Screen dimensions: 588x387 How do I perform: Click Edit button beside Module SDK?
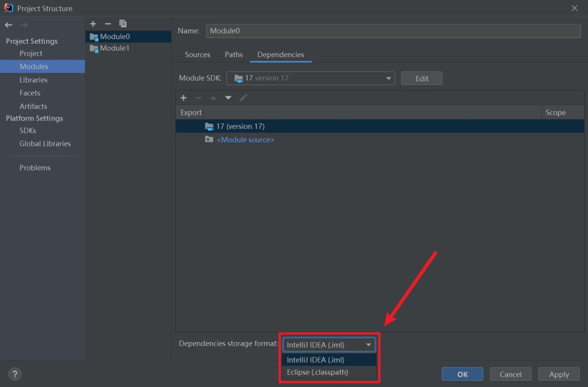pyautogui.click(x=421, y=78)
